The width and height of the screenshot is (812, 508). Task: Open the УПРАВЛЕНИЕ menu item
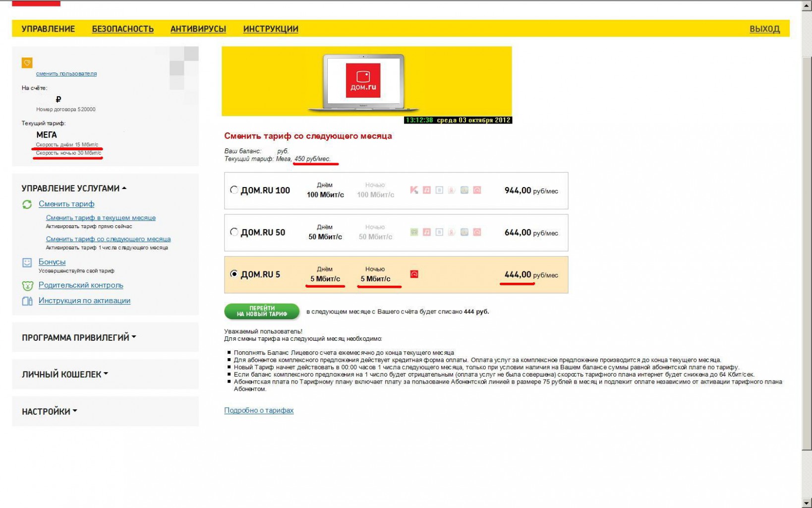[48, 29]
